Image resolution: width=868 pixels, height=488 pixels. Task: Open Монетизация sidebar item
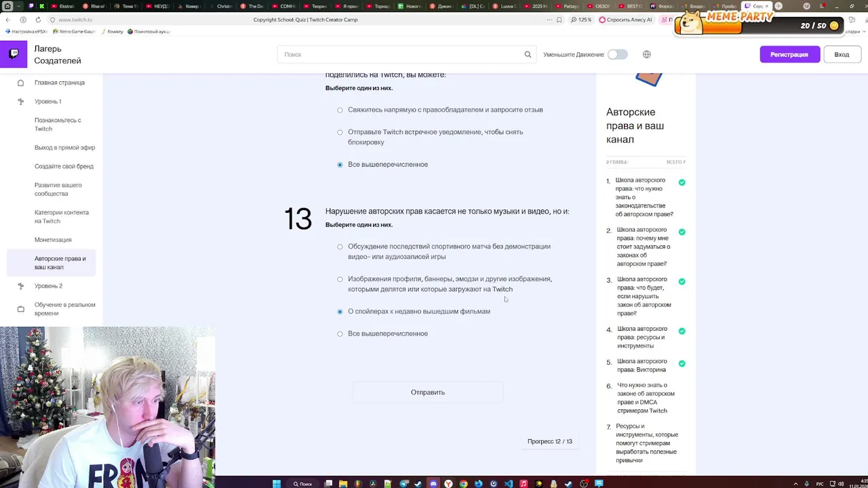click(x=53, y=240)
